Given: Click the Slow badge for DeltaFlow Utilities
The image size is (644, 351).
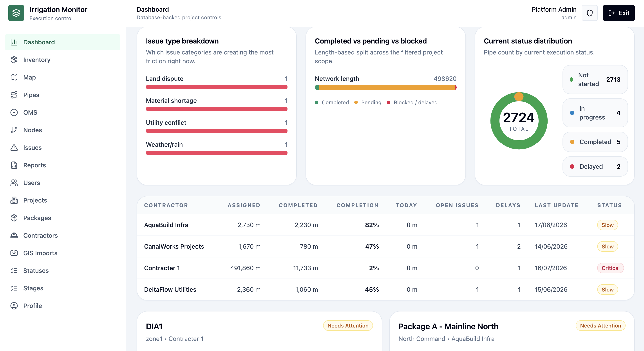Looking at the screenshot, I should point(607,289).
